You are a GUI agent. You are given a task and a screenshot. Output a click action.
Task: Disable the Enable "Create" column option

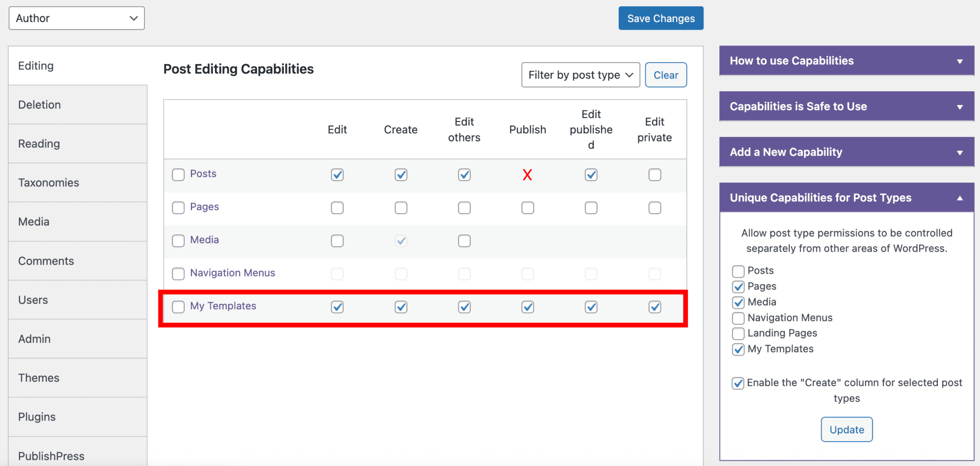click(x=738, y=383)
